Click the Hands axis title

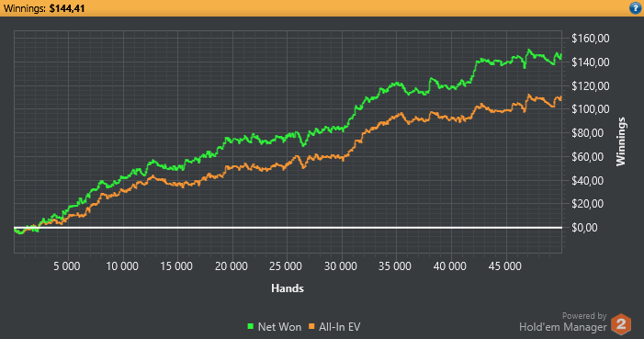click(288, 288)
